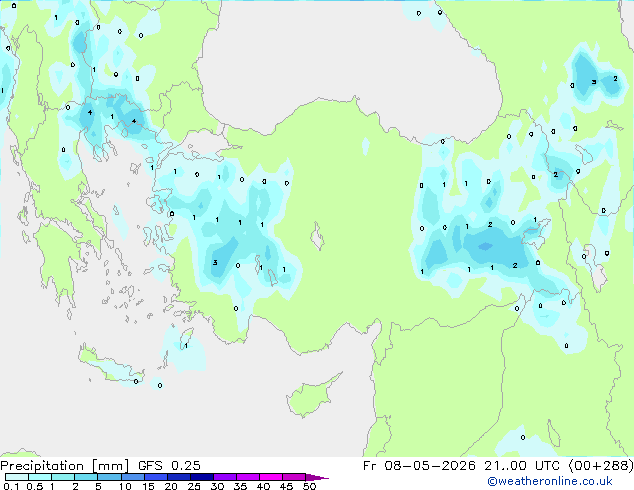The width and height of the screenshot is (634, 490).
Task: Pick the legend swatch between 40 and 45
Action: [x=271, y=477]
